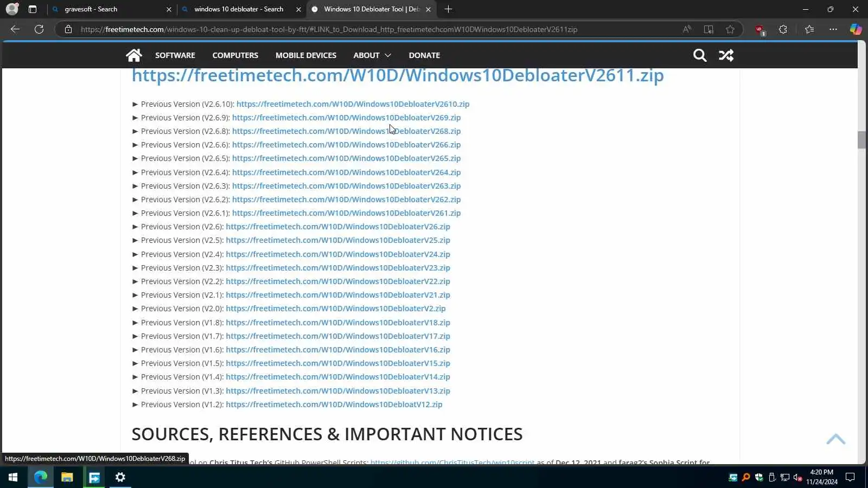Open browser Settings and more menu
The height and width of the screenshot is (488, 868).
[x=833, y=29]
